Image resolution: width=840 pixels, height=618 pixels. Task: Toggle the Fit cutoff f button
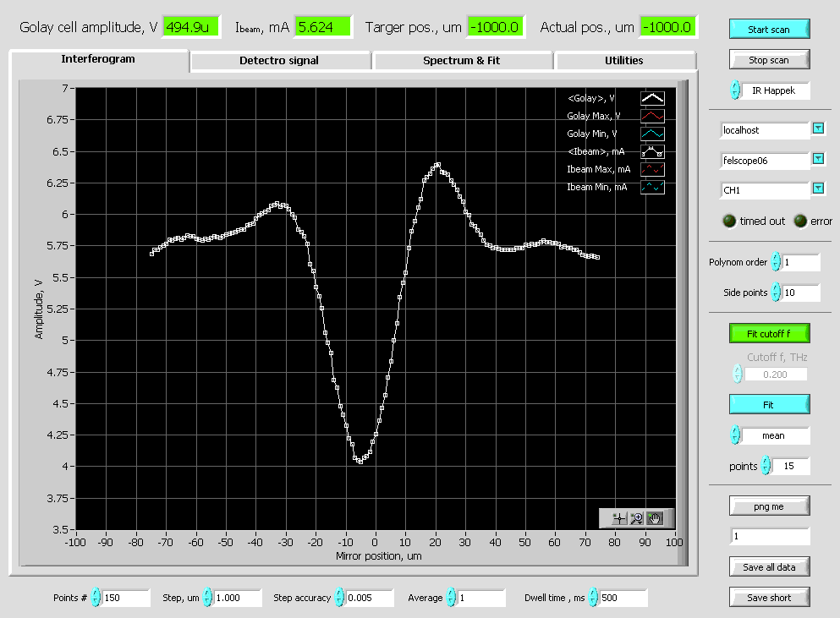tap(769, 333)
